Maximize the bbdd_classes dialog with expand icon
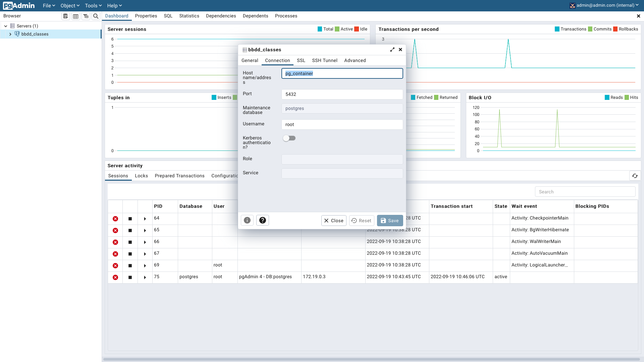644x362 pixels. point(392,50)
